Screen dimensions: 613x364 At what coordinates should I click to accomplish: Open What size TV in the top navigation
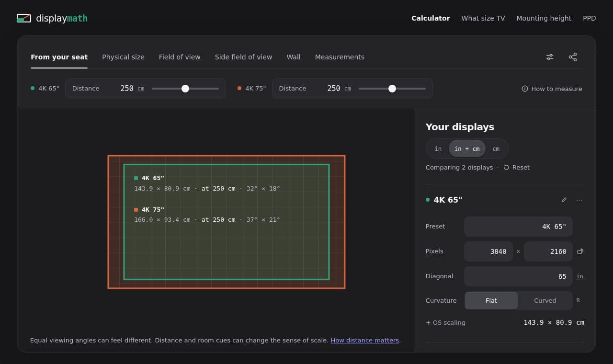(x=483, y=18)
